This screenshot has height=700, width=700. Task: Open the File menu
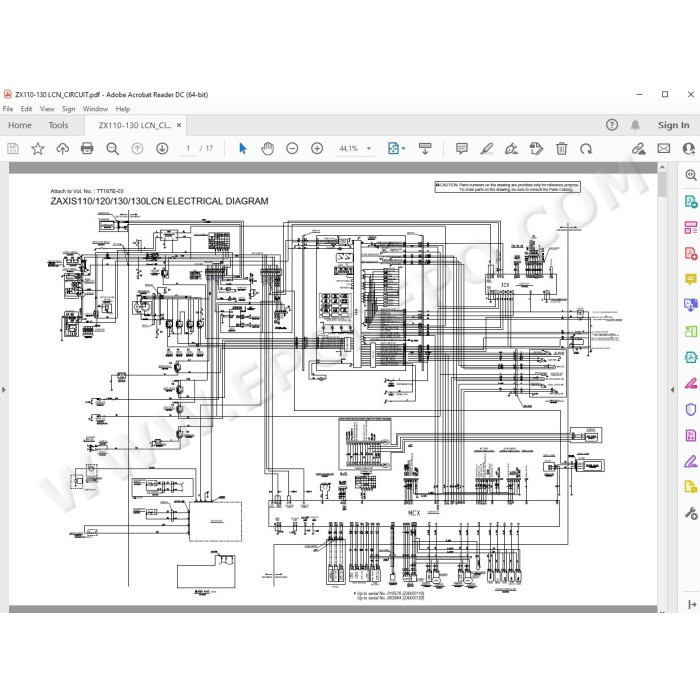(x=8, y=109)
